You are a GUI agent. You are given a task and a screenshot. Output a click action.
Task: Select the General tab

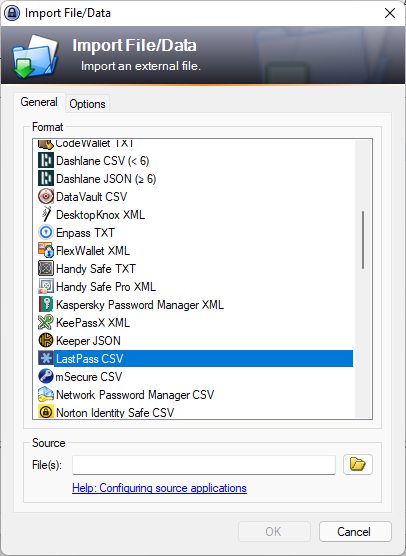[x=39, y=102]
